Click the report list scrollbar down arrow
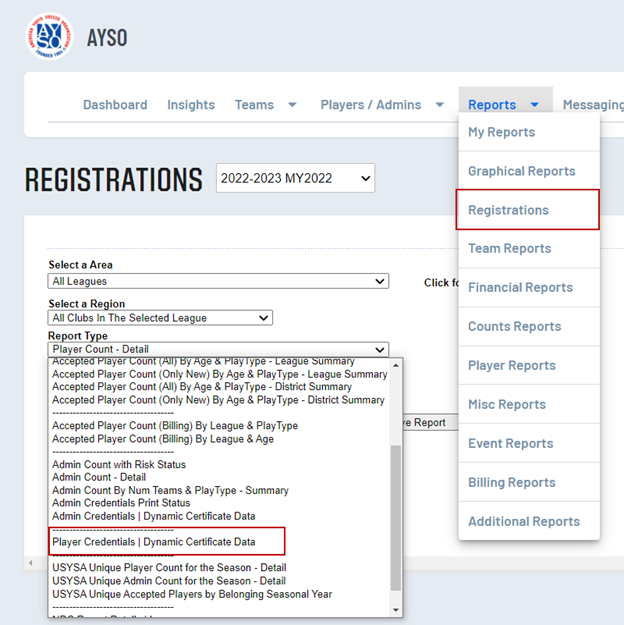The width and height of the screenshot is (624, 625). coord(396,609)
